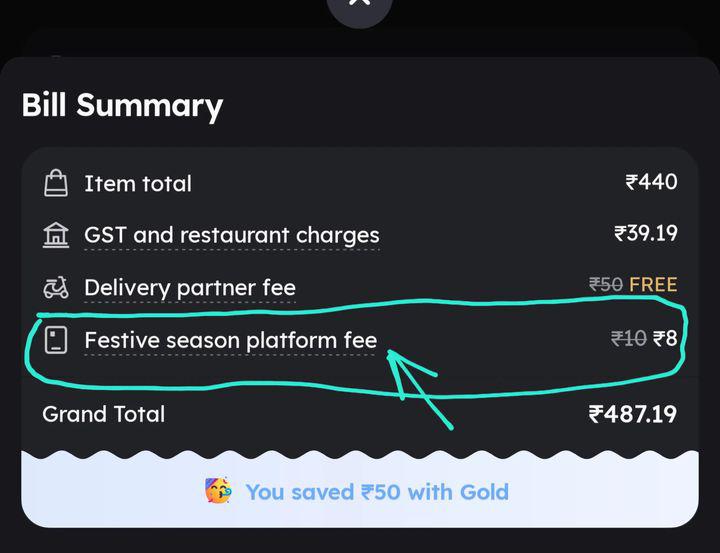The image size is (720, 553).
Task: Click the hand-drawn arrow annotation
Action: point(418,384)
